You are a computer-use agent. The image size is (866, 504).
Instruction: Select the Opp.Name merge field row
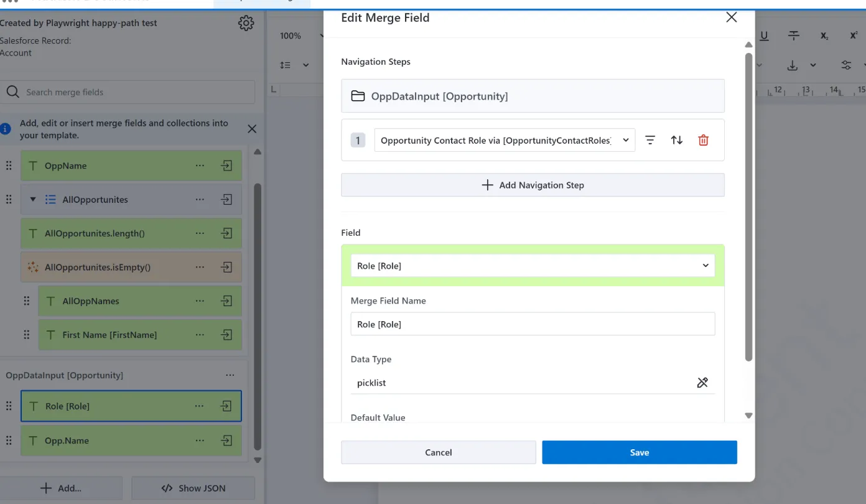click(x=131, y=441)
